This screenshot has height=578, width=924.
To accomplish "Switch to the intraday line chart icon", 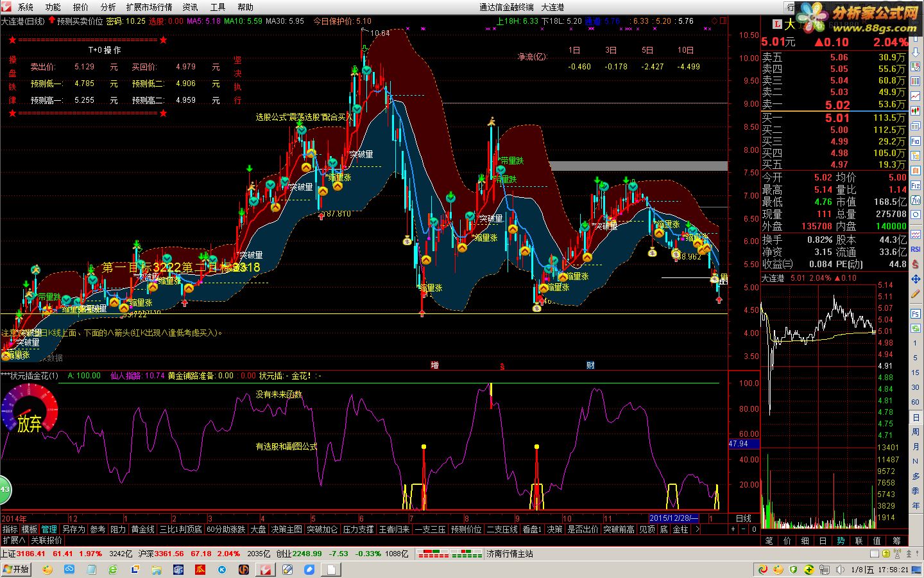I will 916,95.
